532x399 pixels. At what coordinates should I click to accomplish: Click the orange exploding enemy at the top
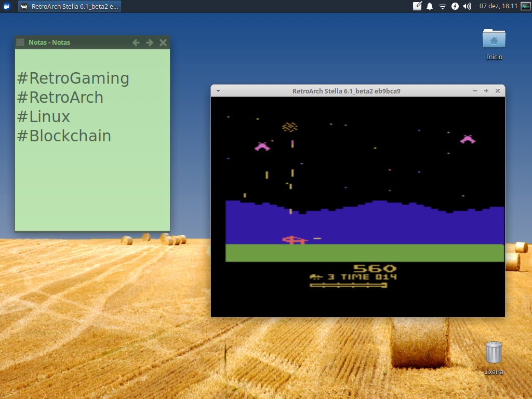coord(290,127)
